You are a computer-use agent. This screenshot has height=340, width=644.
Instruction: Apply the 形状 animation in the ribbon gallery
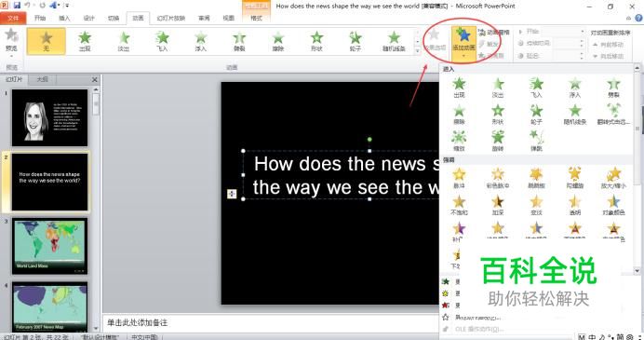[x=316, y=41]
